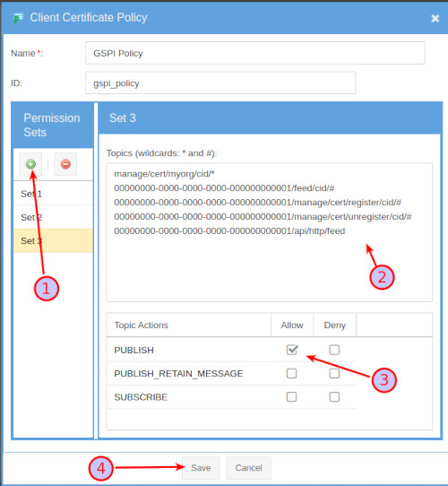448x486 pixels.
Task: Click the Topic Actions column header
Action: point(189,325)
